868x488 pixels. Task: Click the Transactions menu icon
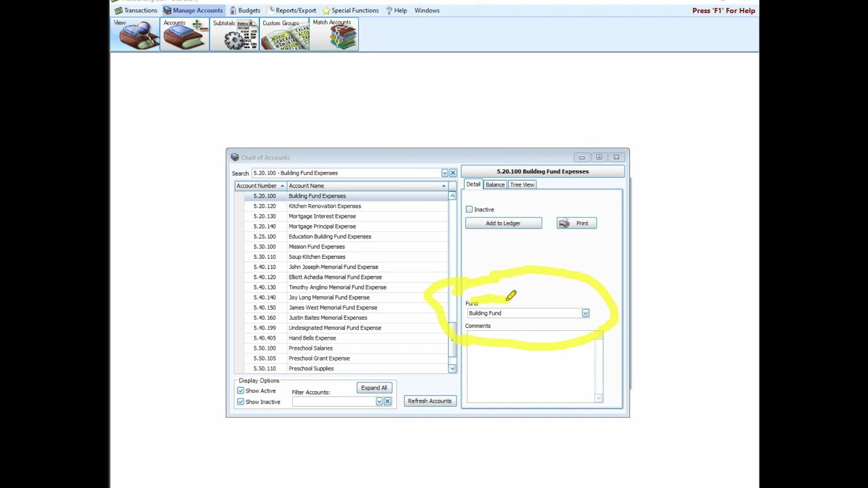(119, 10)
